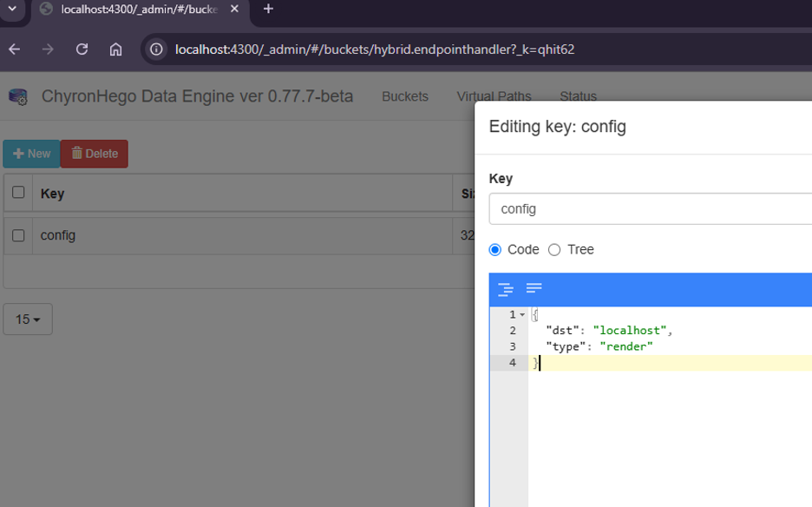812x507 pixels.
Task: Open the Status menu item
Action: click(578, 96)
